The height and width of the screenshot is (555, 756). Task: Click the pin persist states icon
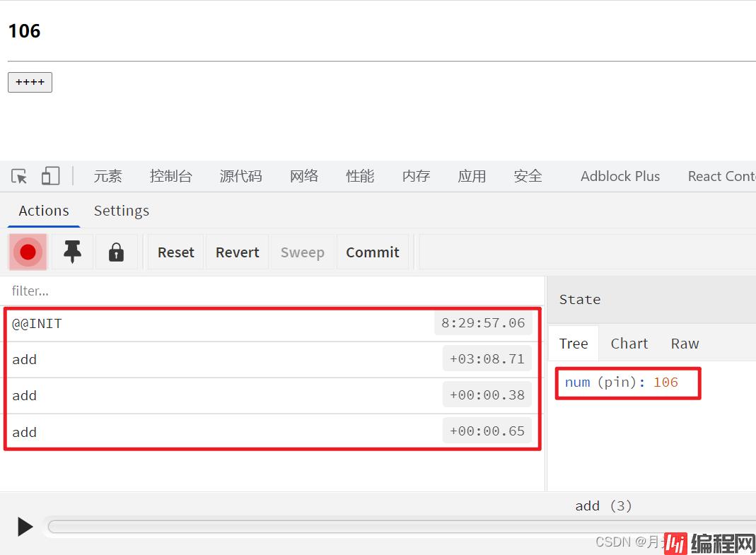coord(72,252)
